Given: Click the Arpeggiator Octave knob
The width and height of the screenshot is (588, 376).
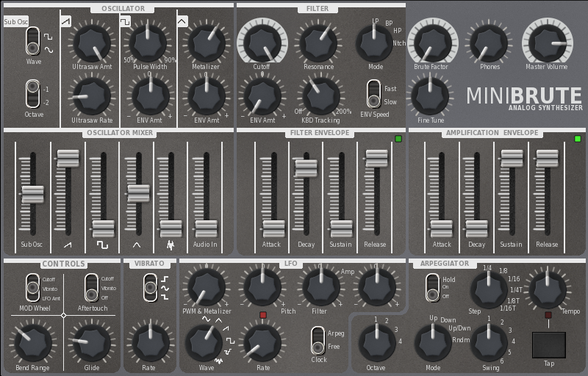Looking at the screenshot, I should coord(377,343).
